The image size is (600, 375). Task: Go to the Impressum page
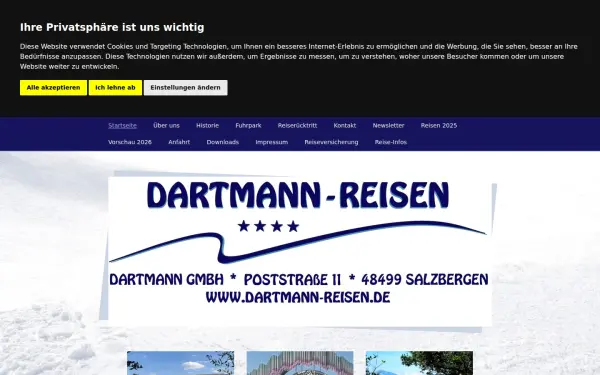272,142
